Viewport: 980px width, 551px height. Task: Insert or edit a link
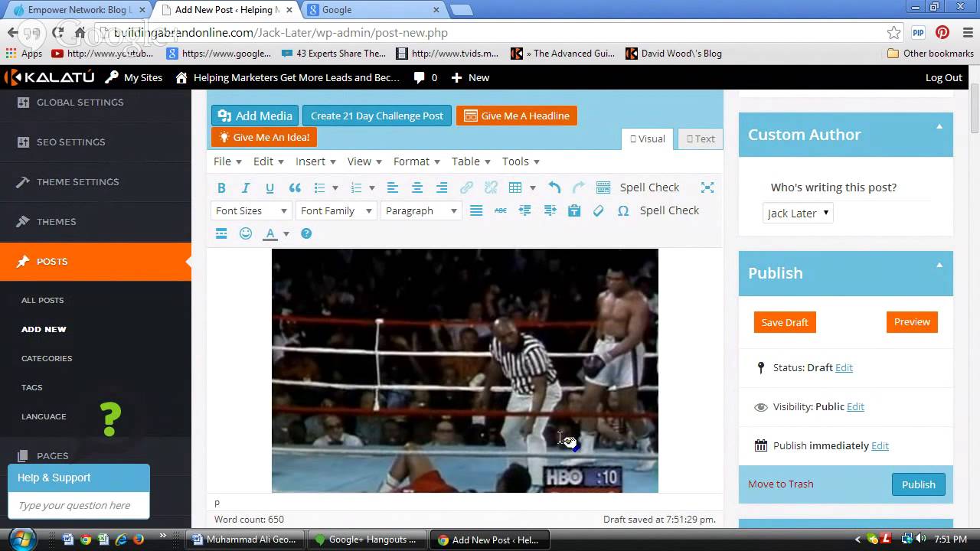[466, 187]
